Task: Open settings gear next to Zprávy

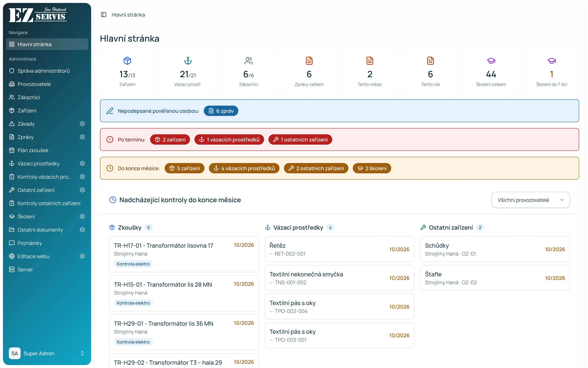Action: (82, 137)
